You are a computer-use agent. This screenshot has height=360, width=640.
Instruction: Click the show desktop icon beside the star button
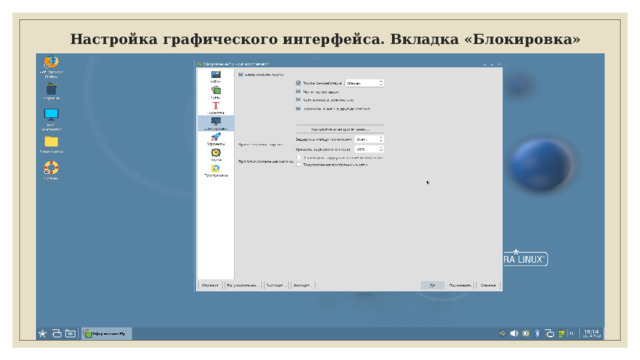tap(56, 333)
